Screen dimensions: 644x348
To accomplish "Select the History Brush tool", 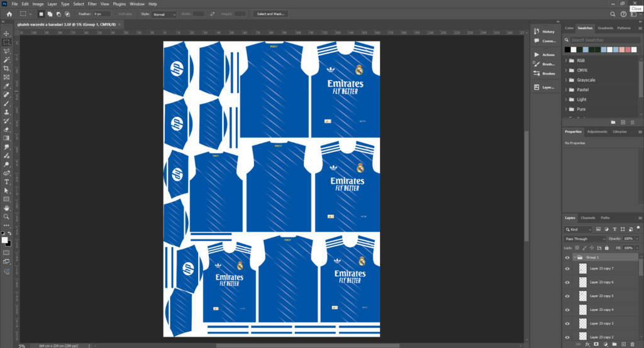I will pyautogui.click(x=6, y=121).
